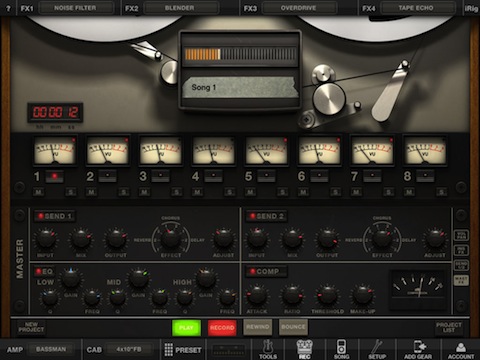Image resolution: width=480 pixels, height=360 pixels.
Task: Open the REC recorder icon
Action: click(304, 349)
